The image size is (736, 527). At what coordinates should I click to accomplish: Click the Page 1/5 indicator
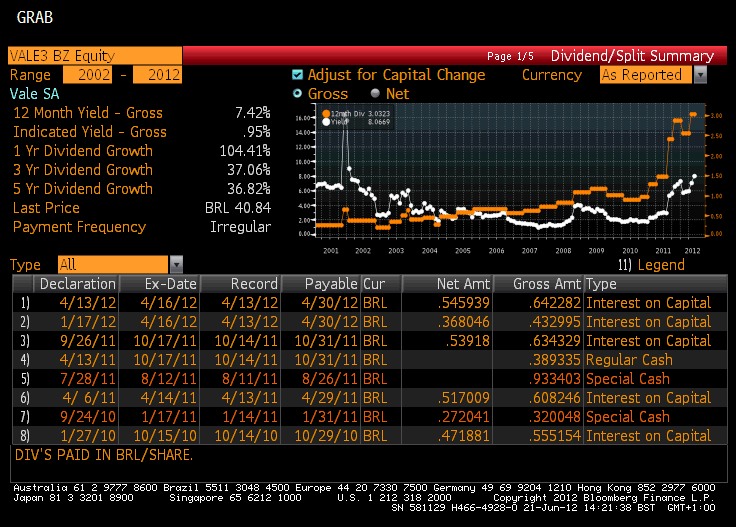511,56
